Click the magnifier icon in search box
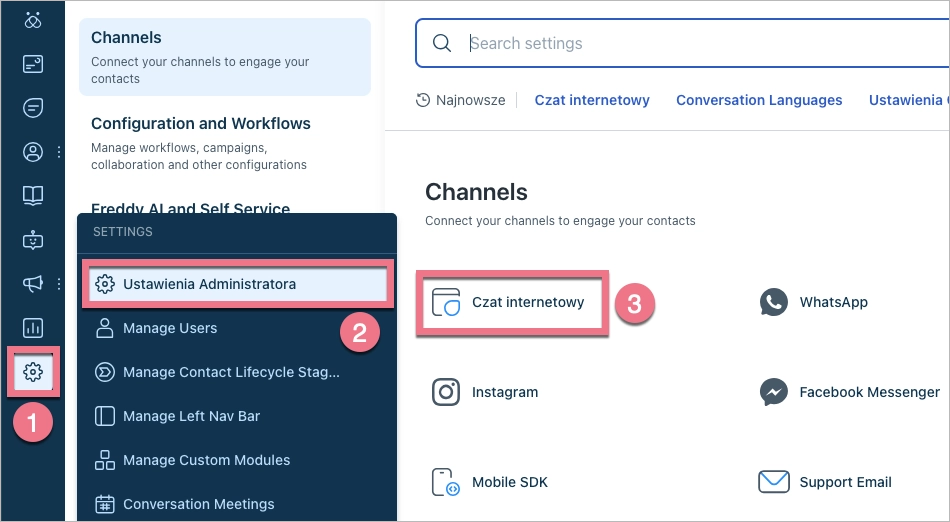 pyautogui.click(x=442, y=43)
